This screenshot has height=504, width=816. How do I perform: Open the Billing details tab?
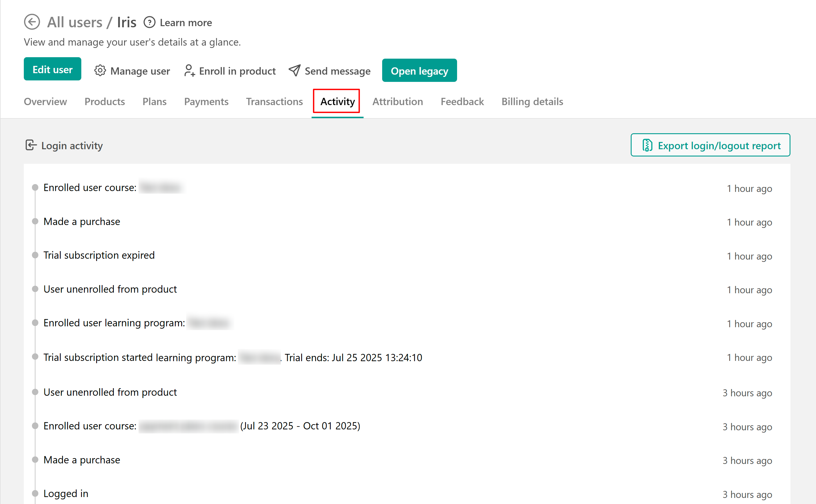pos(532,102)
